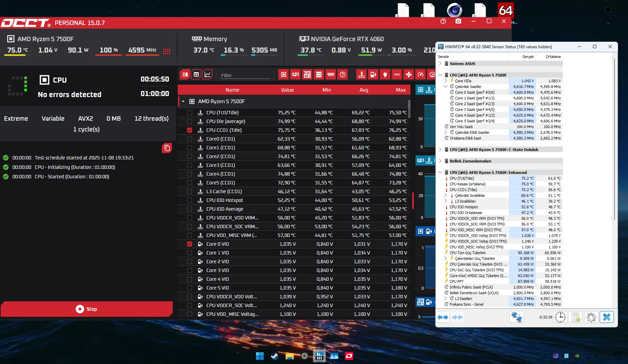Tick the CPU Die (average) checkbox

(x=190, y=121)
